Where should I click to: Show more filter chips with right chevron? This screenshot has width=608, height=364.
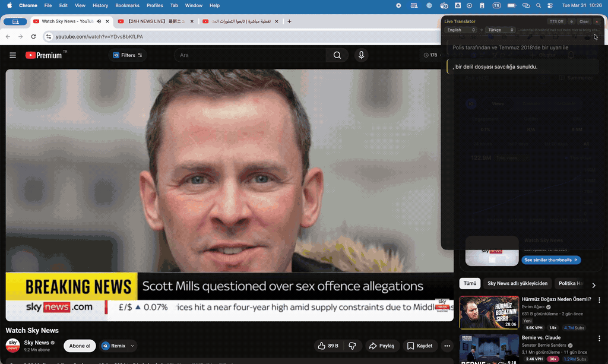coord(594,285)
